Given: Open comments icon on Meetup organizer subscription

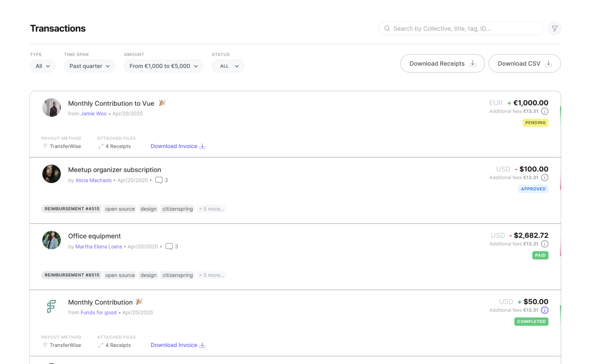Looking at the screenshot, I should (x=159, y=180).
